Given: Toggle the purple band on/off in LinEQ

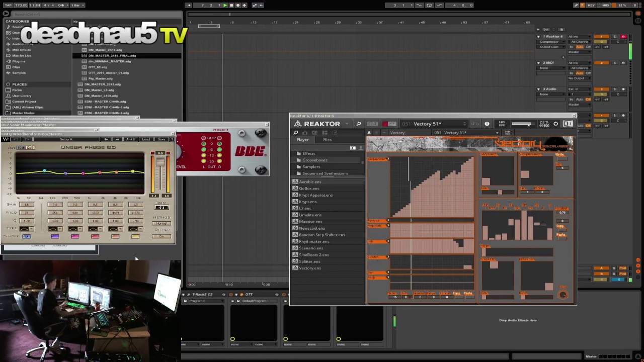Looking at the screenshot, I should [55, 236].
